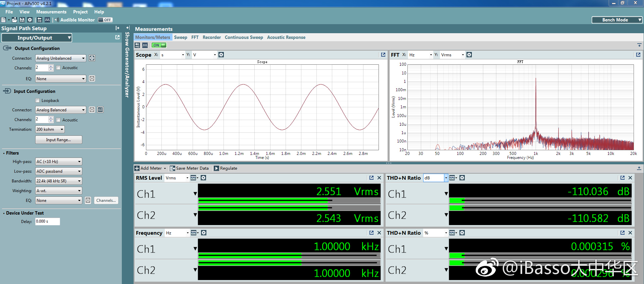
Task: Open input connector settings gear
Action: coord(92,110)
